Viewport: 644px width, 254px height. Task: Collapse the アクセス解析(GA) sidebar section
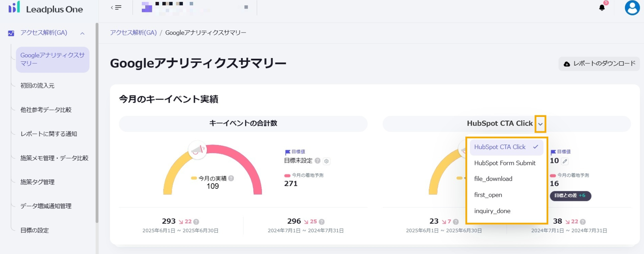[x=82, y=33]
